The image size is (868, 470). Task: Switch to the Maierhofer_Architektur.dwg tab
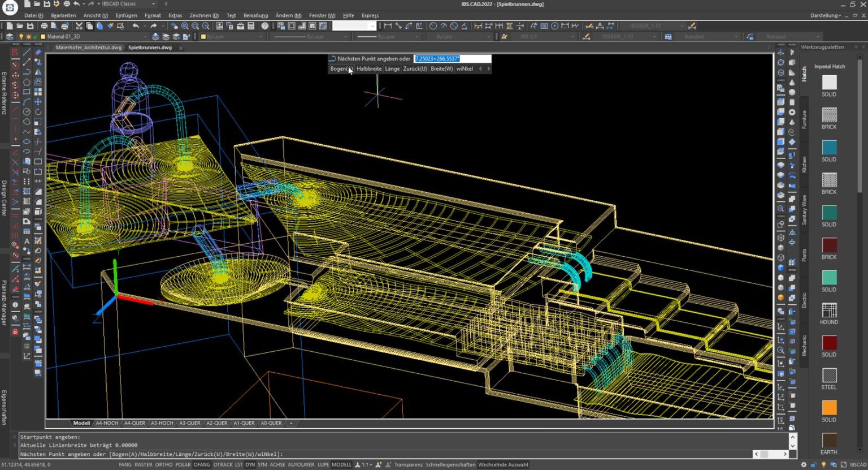coord(88,48)
